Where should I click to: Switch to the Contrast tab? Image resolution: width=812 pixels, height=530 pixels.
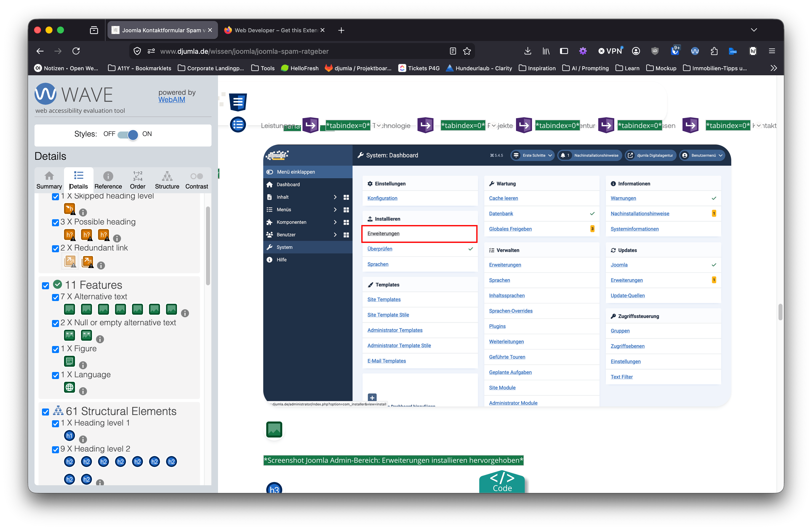196,180
